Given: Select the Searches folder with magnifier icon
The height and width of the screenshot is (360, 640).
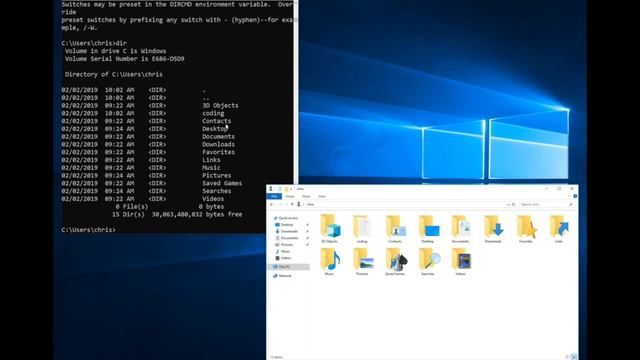Looking at the screenshot, I should [x=428, y=261].
